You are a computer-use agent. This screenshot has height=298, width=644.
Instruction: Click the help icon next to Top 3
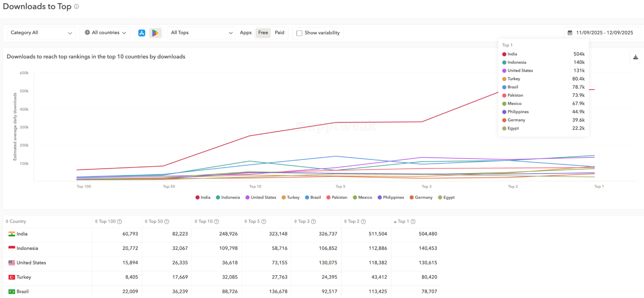(313, 222)
